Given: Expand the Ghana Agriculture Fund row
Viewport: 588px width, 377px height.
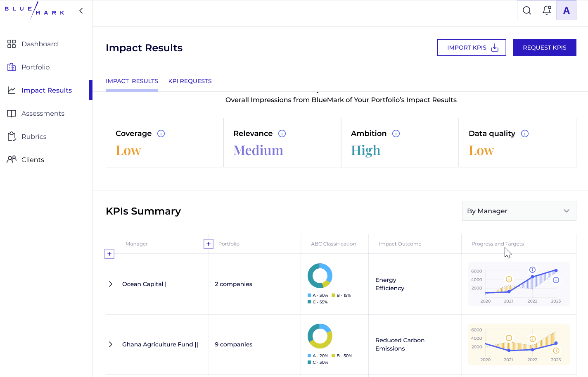Looking at the screenshot, I should point(110,344).
